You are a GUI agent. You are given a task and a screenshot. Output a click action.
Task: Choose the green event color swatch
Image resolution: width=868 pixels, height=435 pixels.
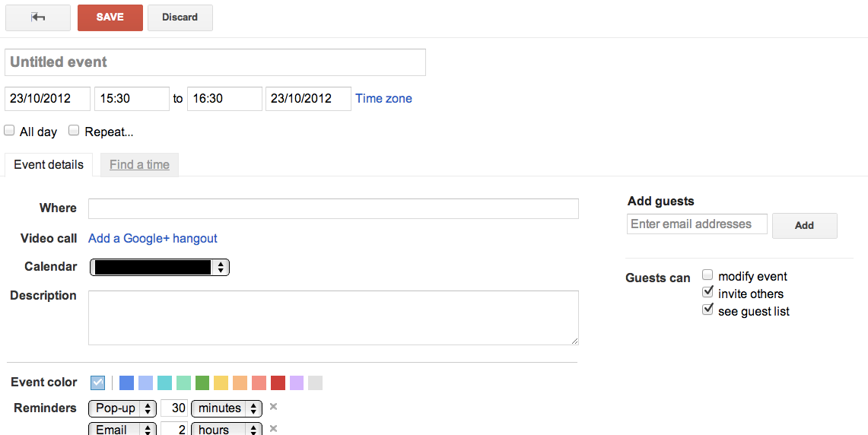[202, 383]
